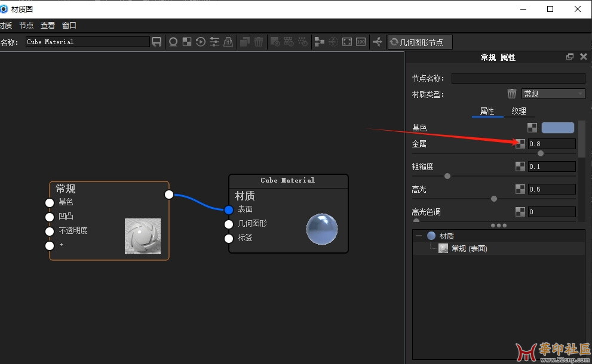The height and width of the screenshot is (364, 592).
Task: Collapse the 材质 tree item
Action: (418, 236)
